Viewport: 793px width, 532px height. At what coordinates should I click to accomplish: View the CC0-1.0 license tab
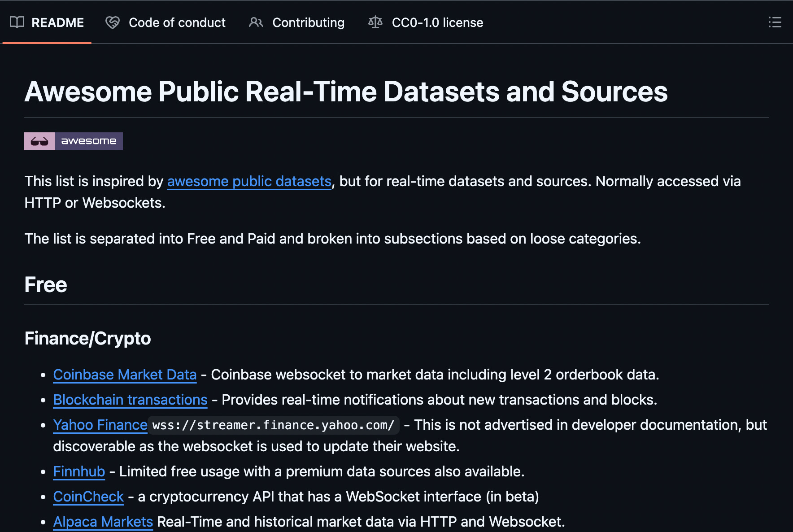tap(437, 22)
